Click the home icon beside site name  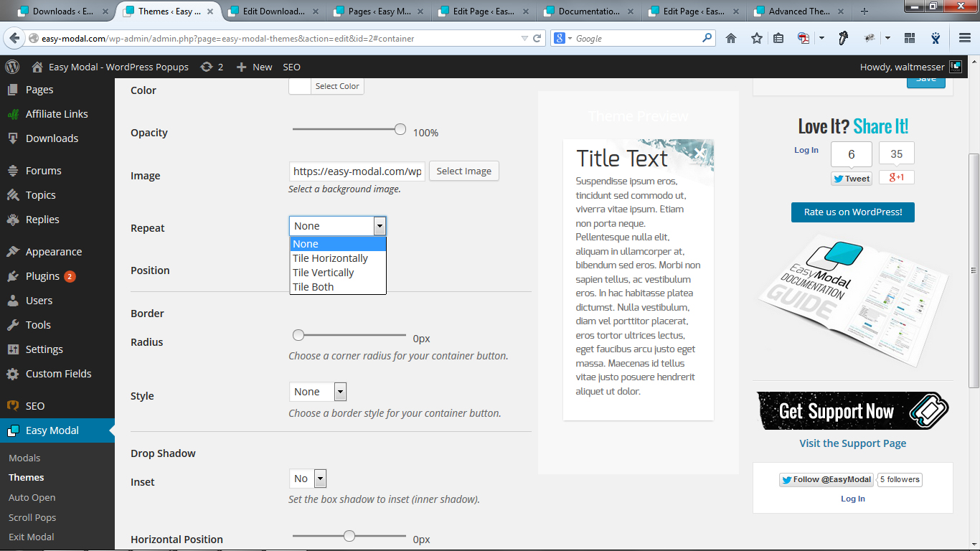[37, 67]
